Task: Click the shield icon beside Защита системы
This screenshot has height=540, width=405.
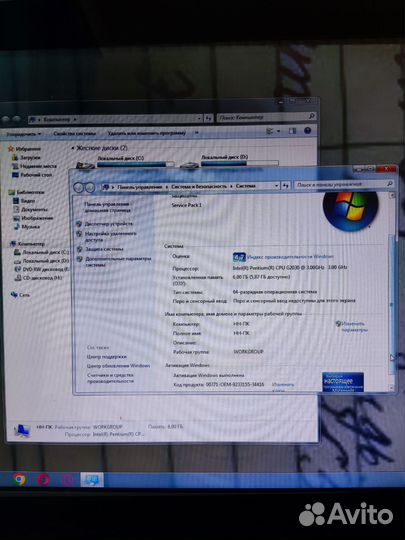Action: 80,249
